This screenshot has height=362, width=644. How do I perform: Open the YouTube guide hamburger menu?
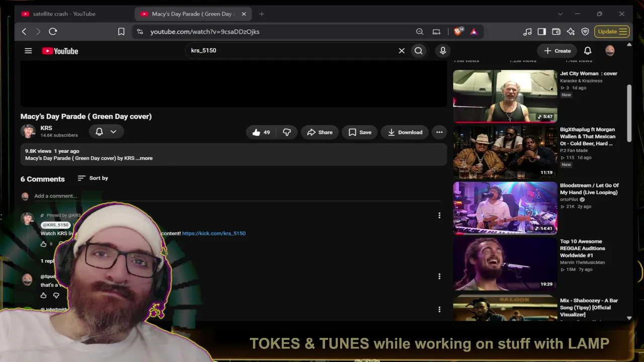pyautogui.click(x=28, y=51)
